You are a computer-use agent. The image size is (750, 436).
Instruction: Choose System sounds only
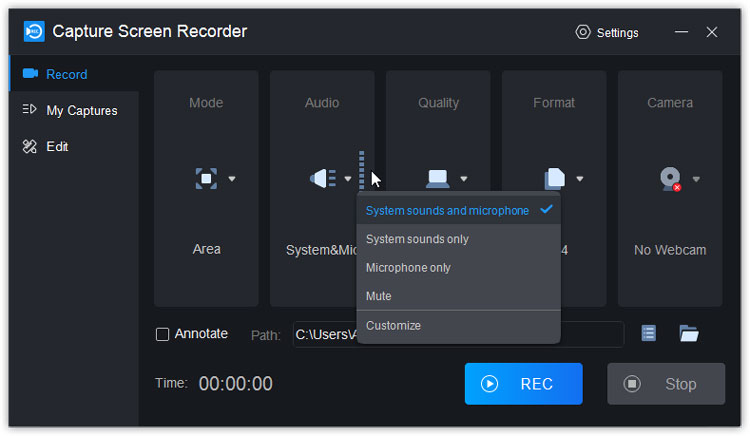pyautogui.click(x=459, y=239)
